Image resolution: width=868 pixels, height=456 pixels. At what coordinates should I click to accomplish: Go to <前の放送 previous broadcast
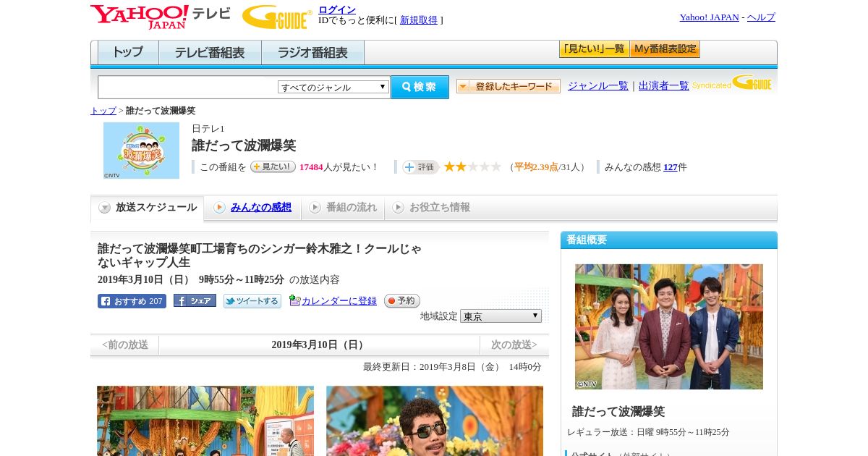click(125, 345)
